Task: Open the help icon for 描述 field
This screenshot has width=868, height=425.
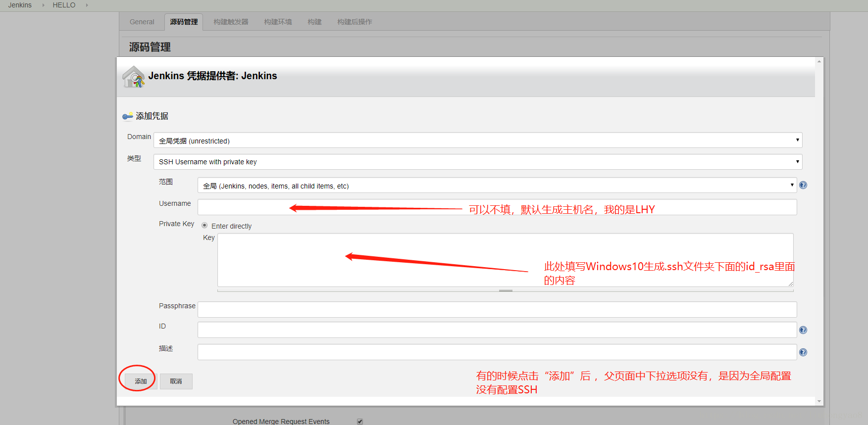Action: click(x=803, y=352)
